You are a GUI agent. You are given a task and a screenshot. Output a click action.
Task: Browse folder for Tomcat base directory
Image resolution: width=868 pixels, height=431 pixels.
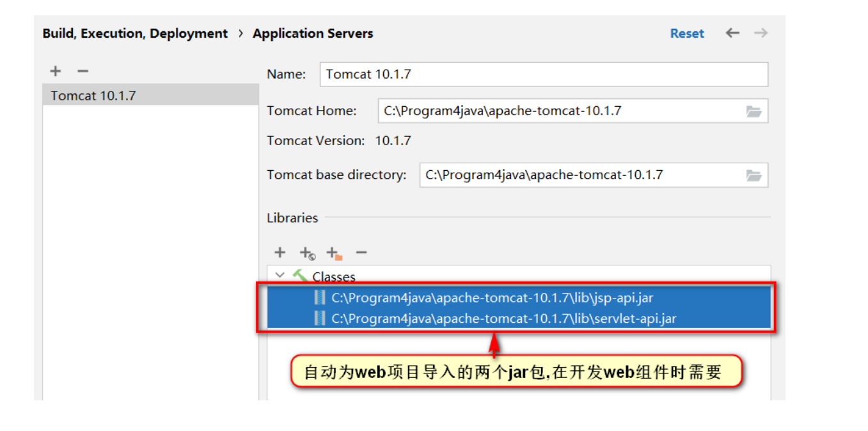coord(754,175)
